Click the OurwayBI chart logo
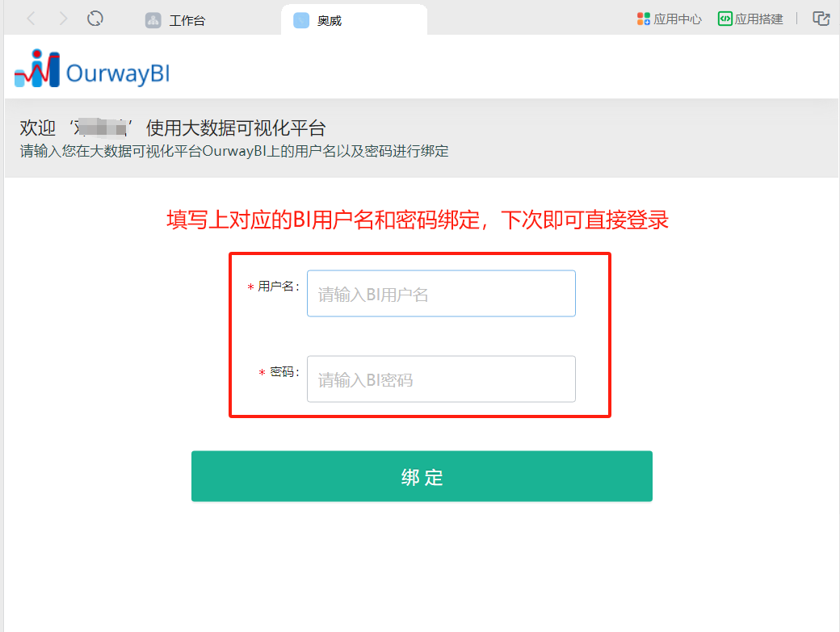The image size is (840, 632). 37,69
